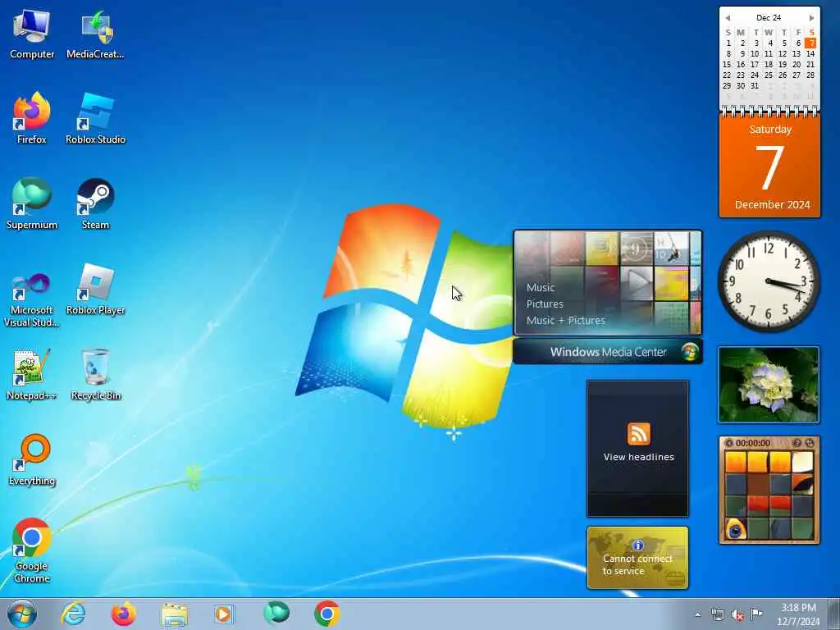Launch Chrome from the taskbar
Screen dimensions: 840x630
pos(326,614)
